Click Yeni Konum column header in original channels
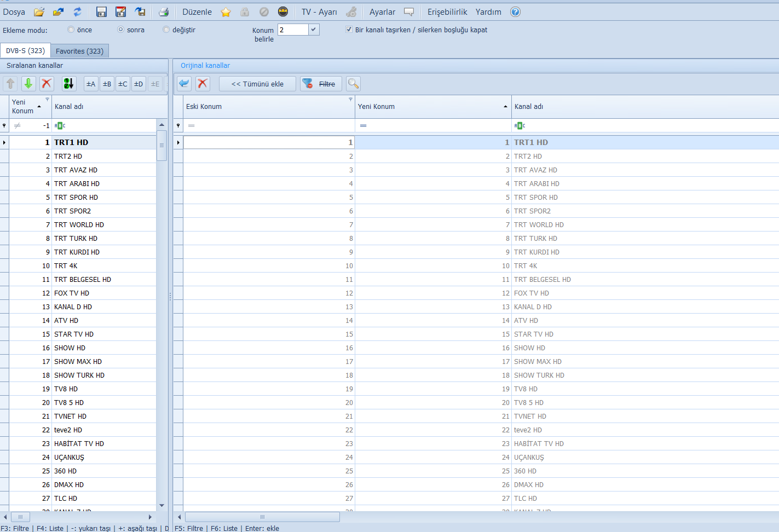 point(433,107)
